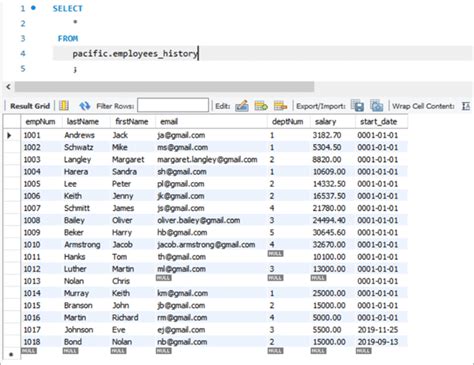Screen dimensions: 474x365
Task: Import records from an external file icon
Action: 377,106
